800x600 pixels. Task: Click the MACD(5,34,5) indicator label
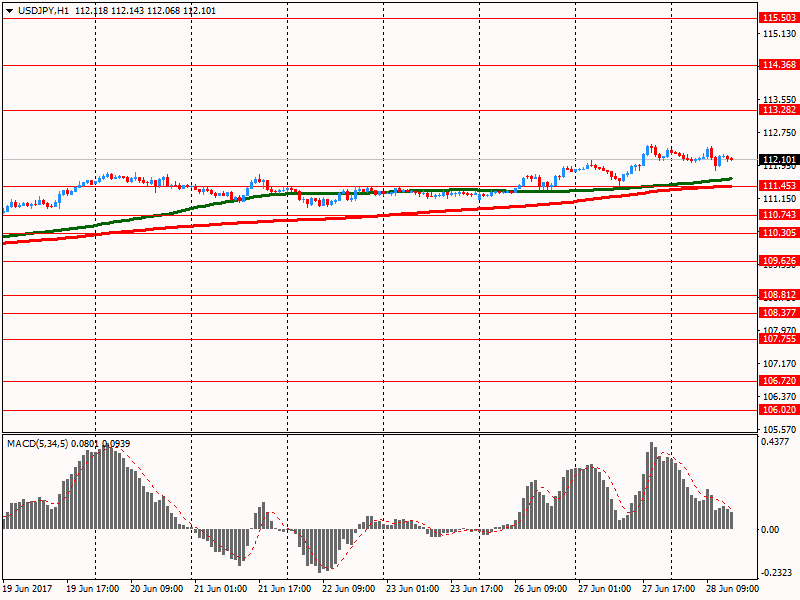(37, 444)
